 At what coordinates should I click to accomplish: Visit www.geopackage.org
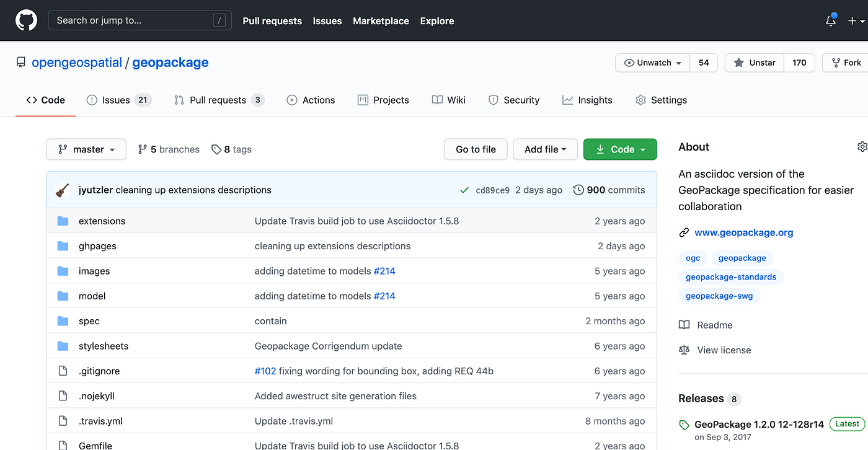(x=744, y=233)
